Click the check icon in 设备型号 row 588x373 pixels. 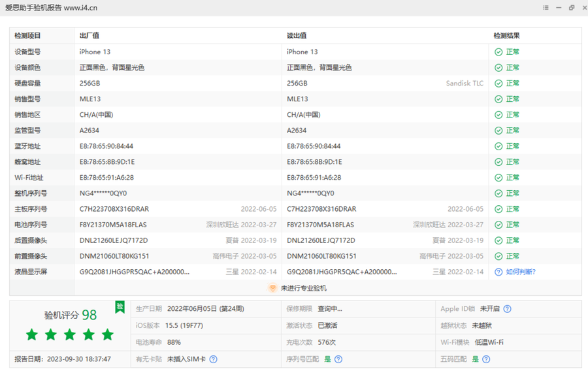coord(498,52)
